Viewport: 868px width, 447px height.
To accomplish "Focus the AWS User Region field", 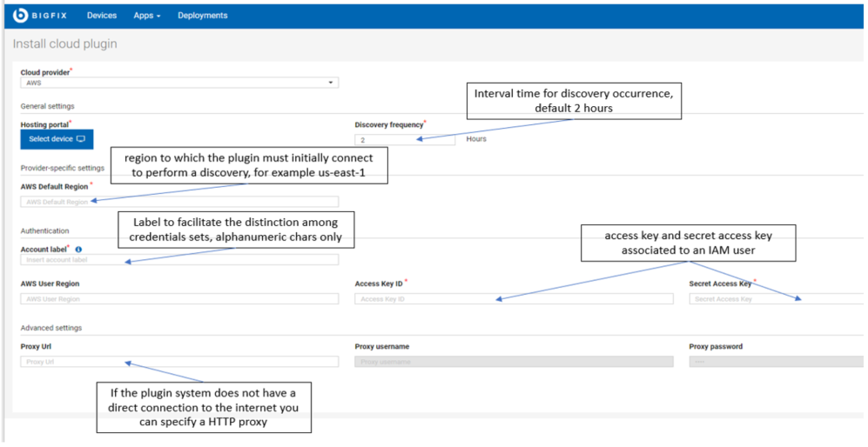I will (x=179, y=299).
